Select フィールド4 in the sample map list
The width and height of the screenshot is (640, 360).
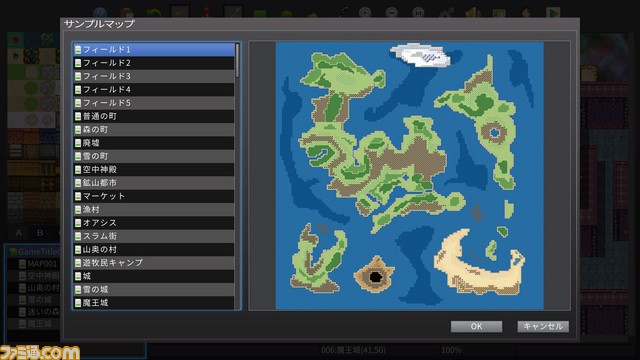point(154,89)
